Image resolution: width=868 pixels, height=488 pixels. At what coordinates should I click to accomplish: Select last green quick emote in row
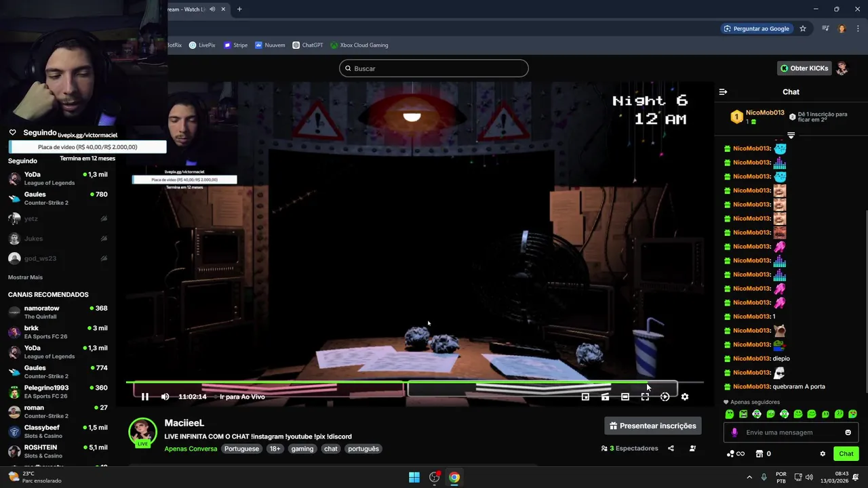coord(852,414)
